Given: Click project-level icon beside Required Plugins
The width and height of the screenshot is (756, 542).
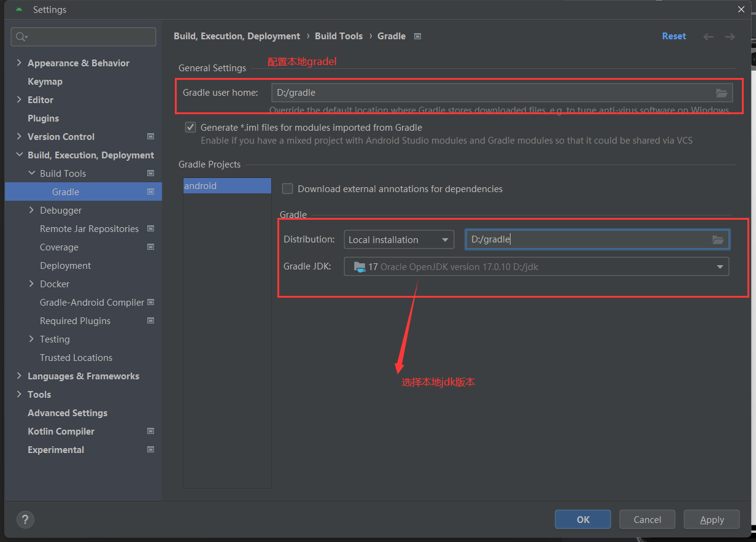Looking at the screenshot, I should 151,320.
